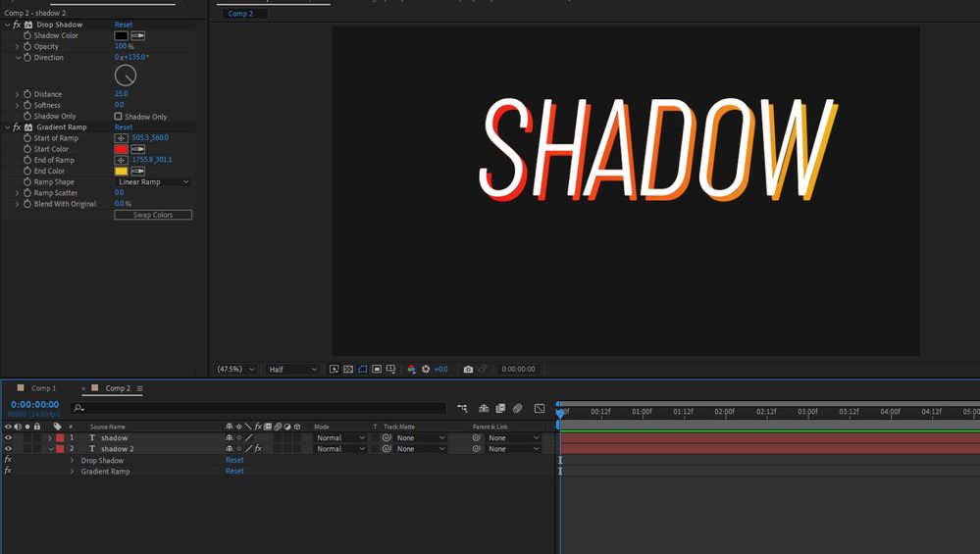
Task: Click the Swap Colors button
Action: (x=153, y=215)
